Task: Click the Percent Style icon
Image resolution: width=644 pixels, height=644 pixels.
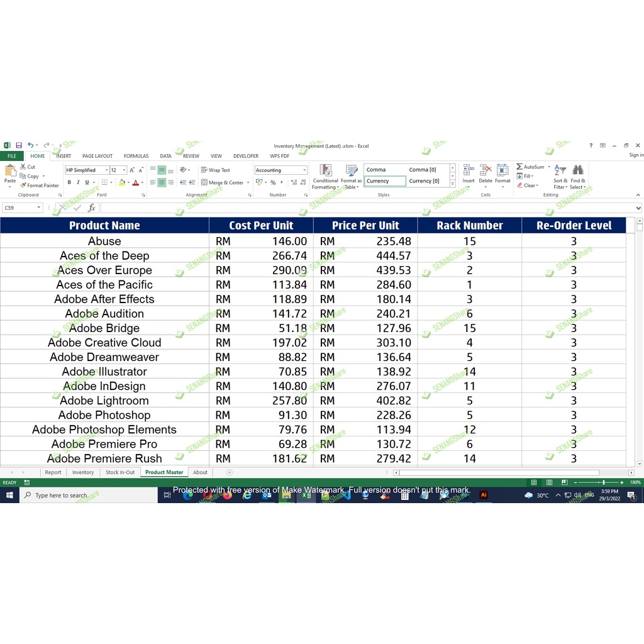Action: pos(273,182)
